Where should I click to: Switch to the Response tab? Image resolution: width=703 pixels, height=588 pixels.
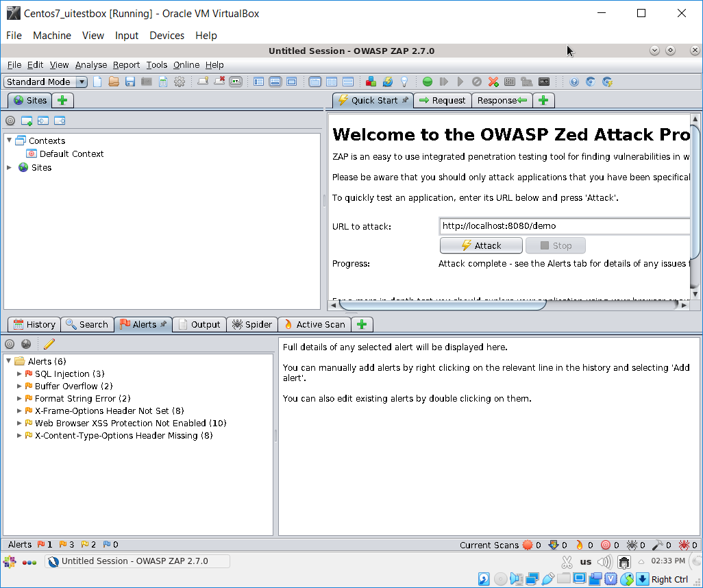coord(502,101)
